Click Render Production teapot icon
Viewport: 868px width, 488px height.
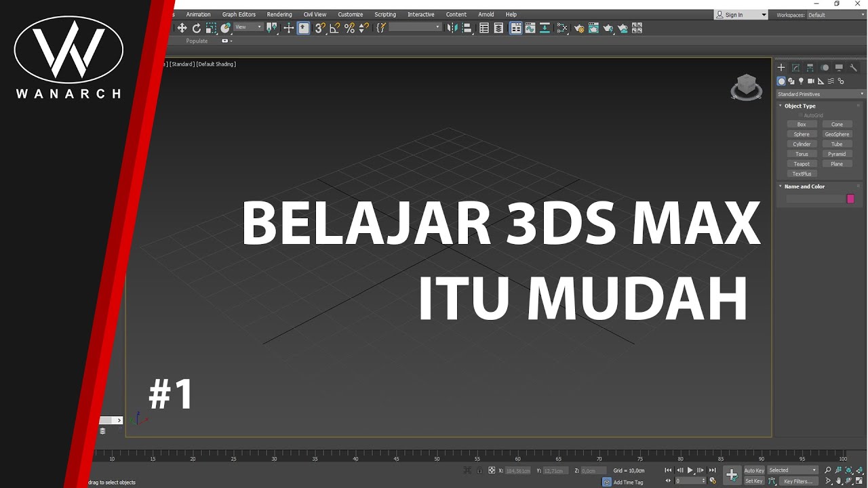coord(608,28)
